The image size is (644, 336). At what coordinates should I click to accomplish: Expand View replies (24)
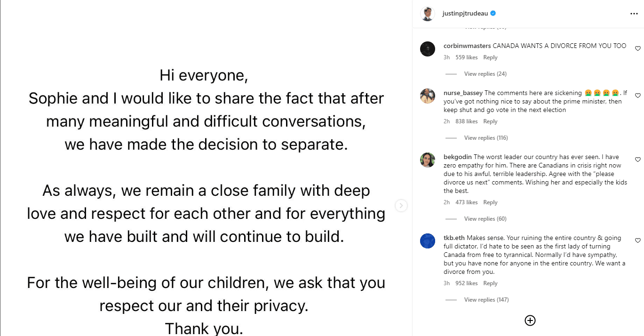point(485,74)
